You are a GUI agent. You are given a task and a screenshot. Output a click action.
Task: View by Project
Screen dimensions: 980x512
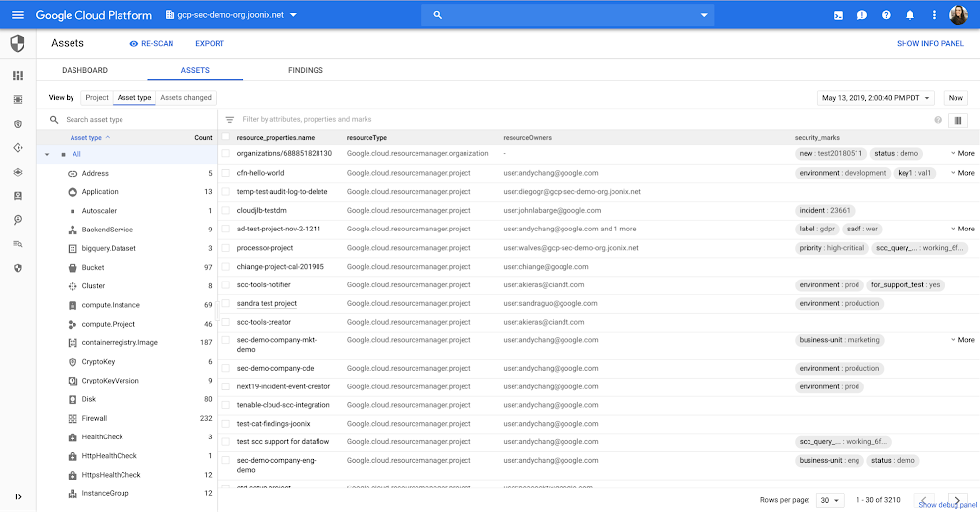pyautogui.click(x=97, y=98)
